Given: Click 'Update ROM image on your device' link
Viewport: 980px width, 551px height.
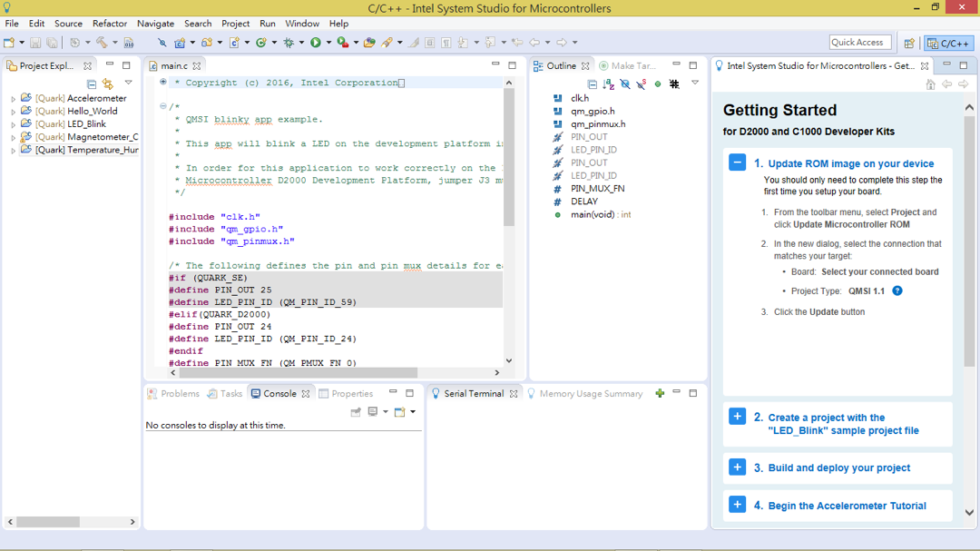Looking at the screenshot, I should click(850, 163).
